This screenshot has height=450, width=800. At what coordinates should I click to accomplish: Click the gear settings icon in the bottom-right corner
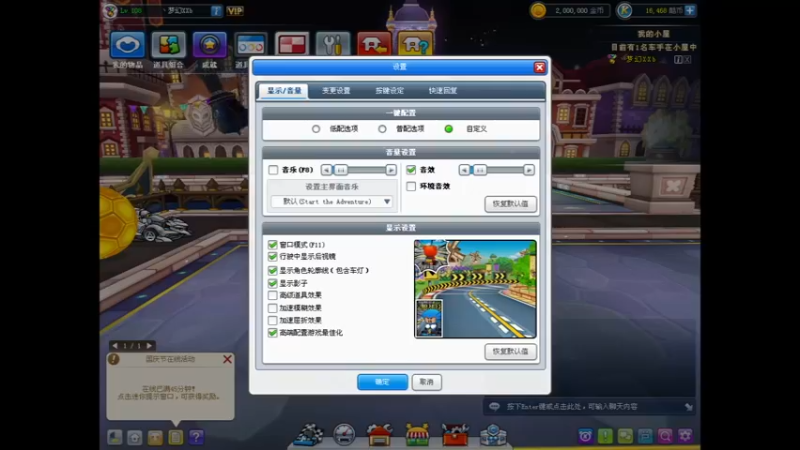(685, 436)
